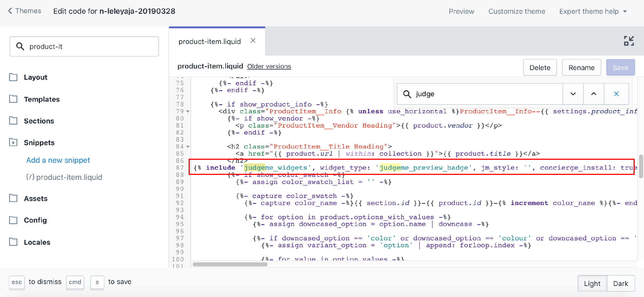
Task: Open the Templates folder icon
Action: (13, 99)
